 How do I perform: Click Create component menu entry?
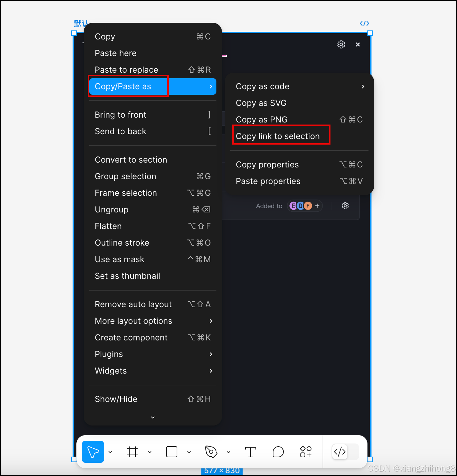click(131, 338)
